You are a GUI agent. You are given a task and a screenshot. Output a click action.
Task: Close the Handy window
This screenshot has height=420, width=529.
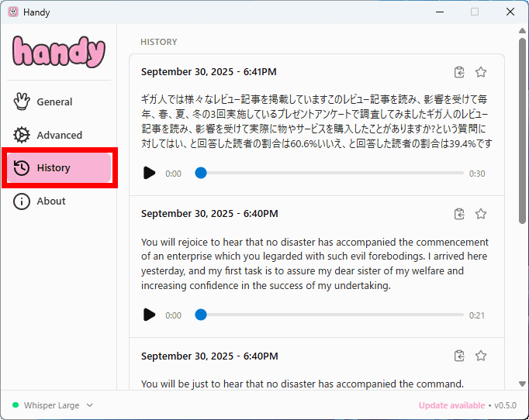point(510,12)
